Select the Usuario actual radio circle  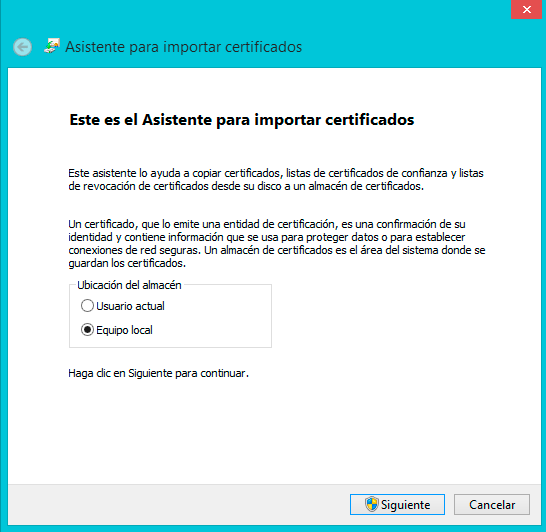pos(87,306)
